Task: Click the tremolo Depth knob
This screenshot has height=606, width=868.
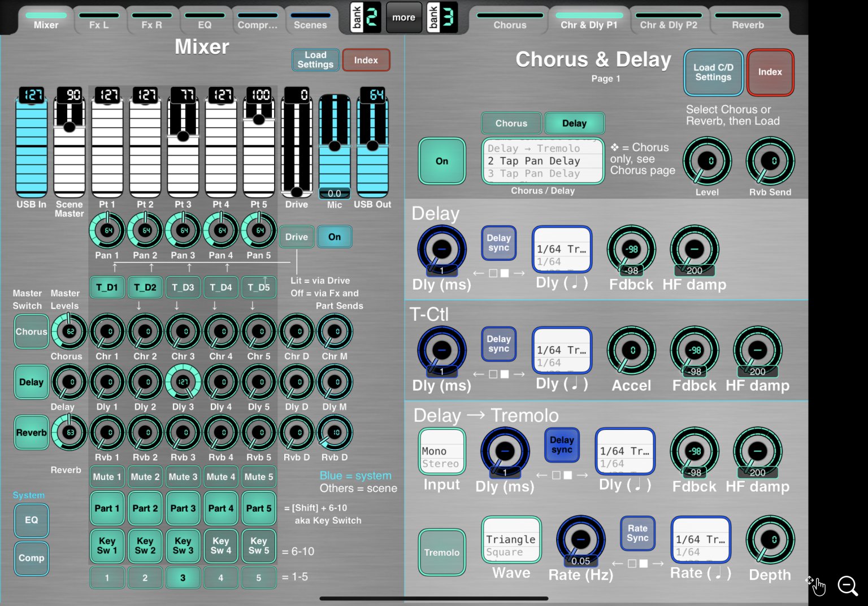Action: (x=770, y=540)
